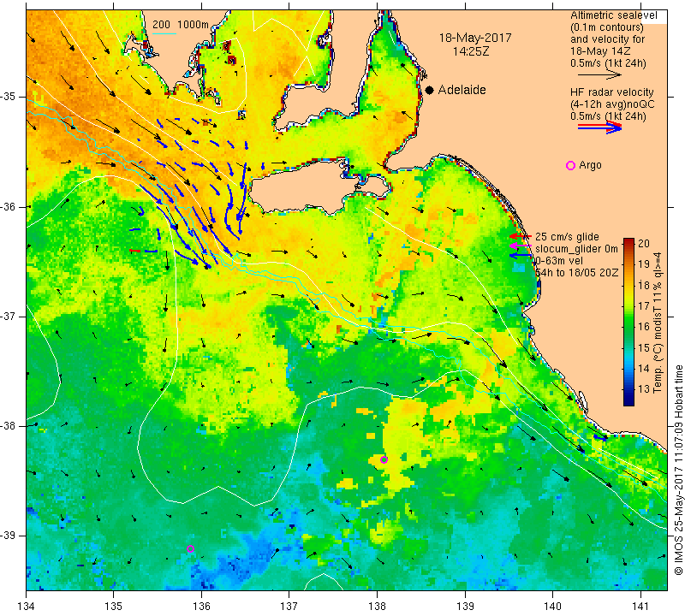Click the red glider legend arrow
Image resolution: width=685 pixels, height=616 pixels.
[x=521, y=236]
